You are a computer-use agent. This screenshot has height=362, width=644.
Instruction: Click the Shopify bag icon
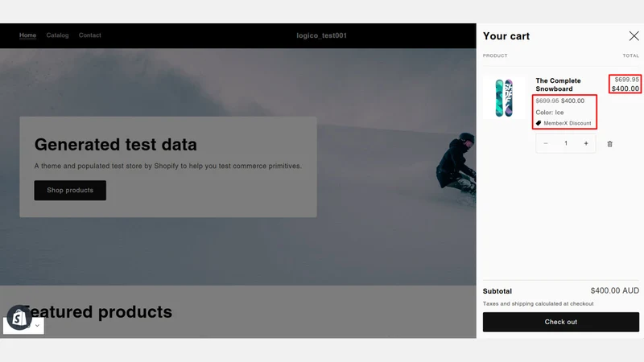(x=19, y=317)
